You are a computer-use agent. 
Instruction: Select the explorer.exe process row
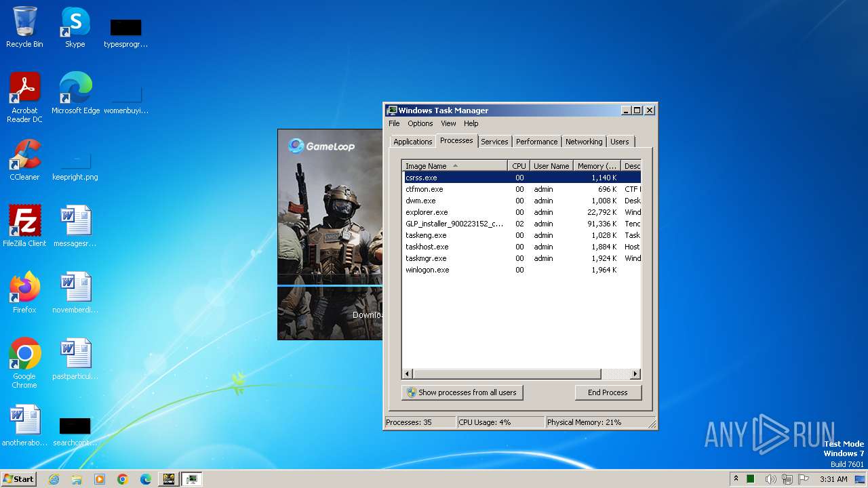[521, 212]
